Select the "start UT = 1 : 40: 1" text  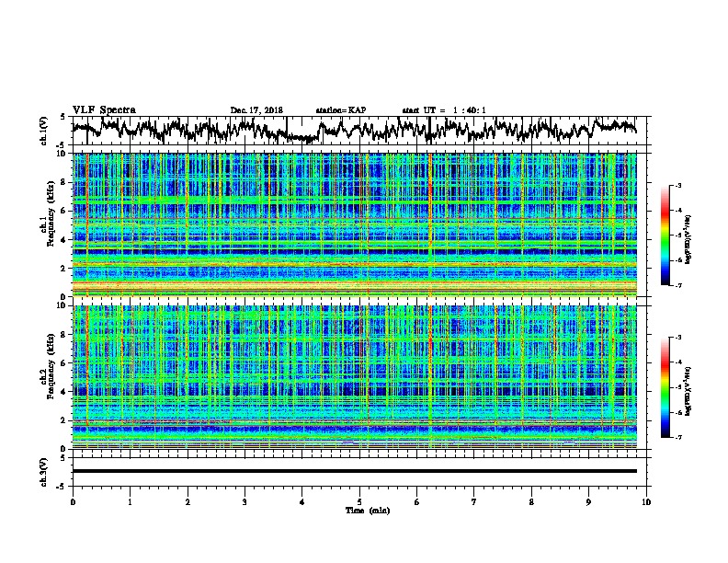click(444, 110)
